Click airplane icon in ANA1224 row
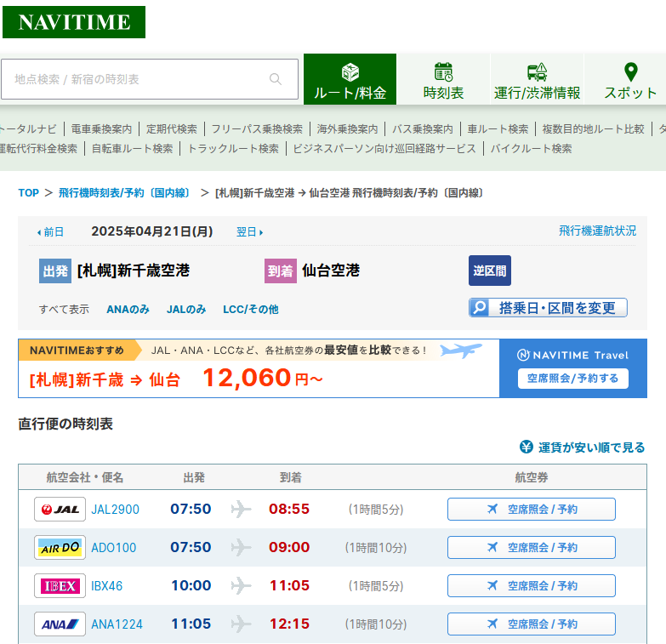 241,624
